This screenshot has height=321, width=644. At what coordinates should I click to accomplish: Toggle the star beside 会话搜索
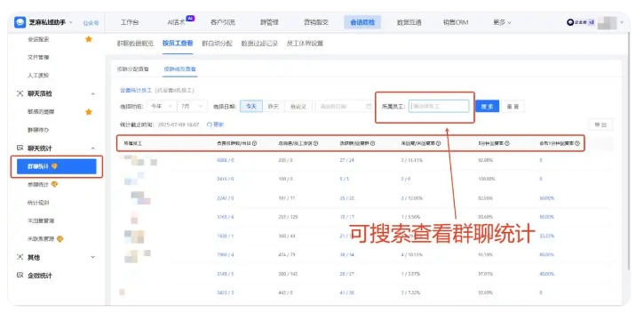88,39
